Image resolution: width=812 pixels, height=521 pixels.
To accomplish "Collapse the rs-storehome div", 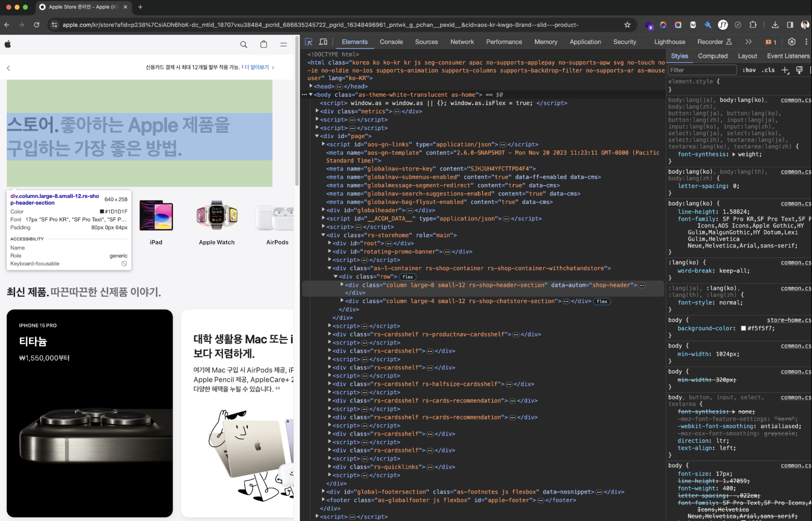I will tap(323, 235).
